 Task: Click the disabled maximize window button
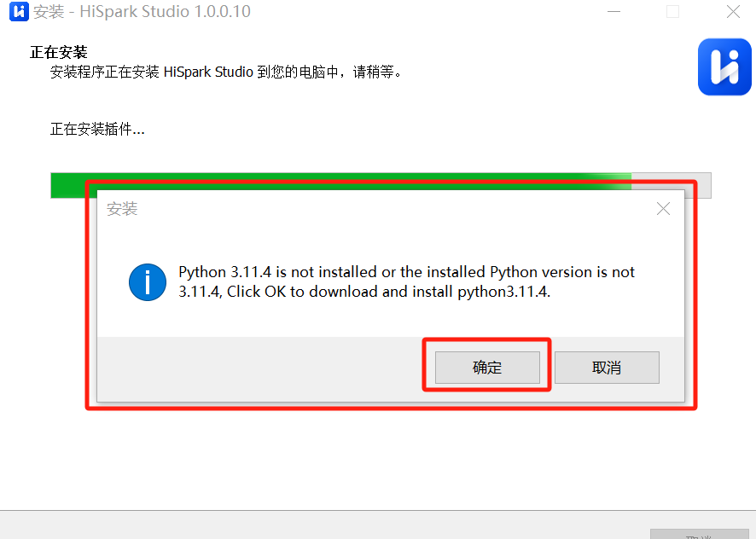click(x=672, y=12)
